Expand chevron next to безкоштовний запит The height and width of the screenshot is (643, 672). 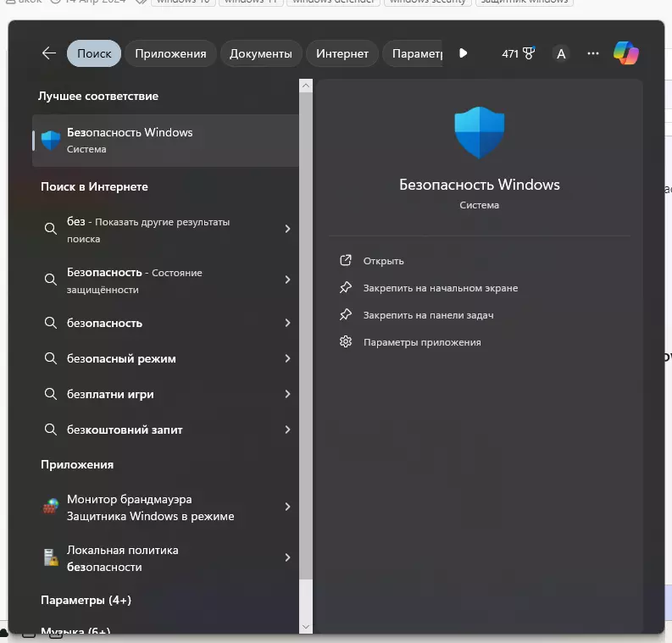(x=287, y=430)
